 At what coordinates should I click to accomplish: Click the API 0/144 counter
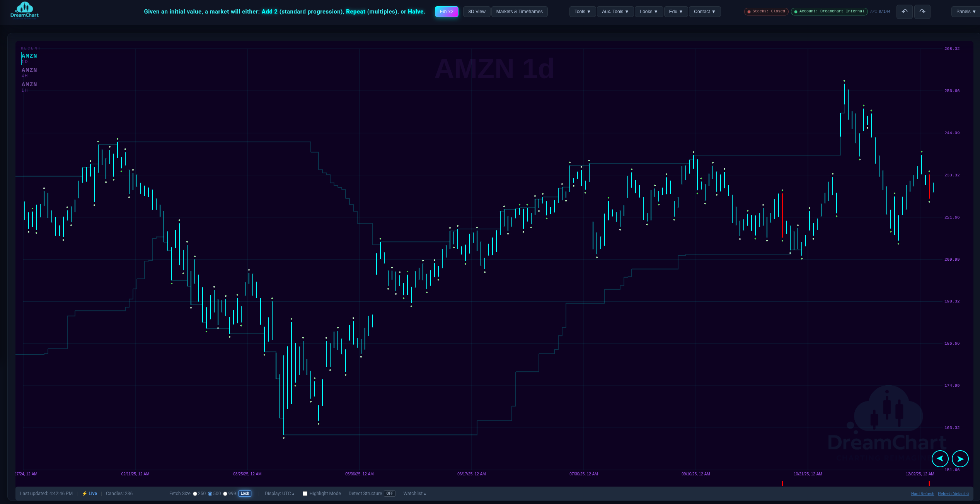pyautogui.click(x=880, y=12)
